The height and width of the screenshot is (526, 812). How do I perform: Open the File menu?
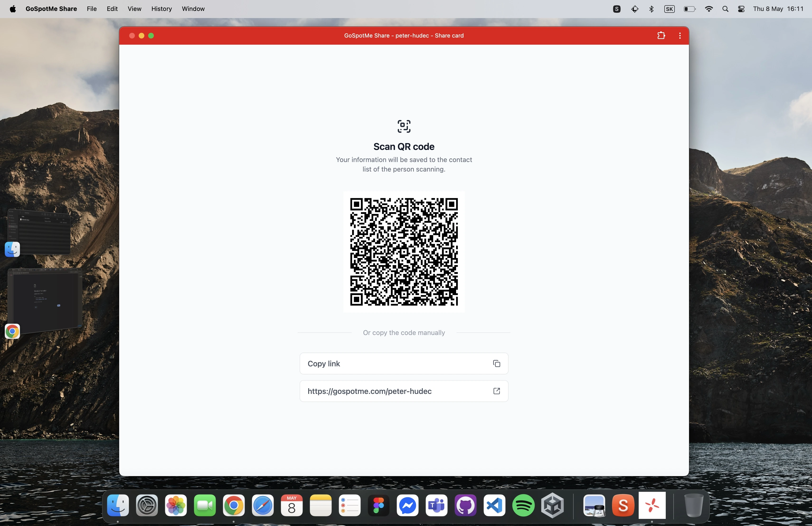[x=92, y=9]
